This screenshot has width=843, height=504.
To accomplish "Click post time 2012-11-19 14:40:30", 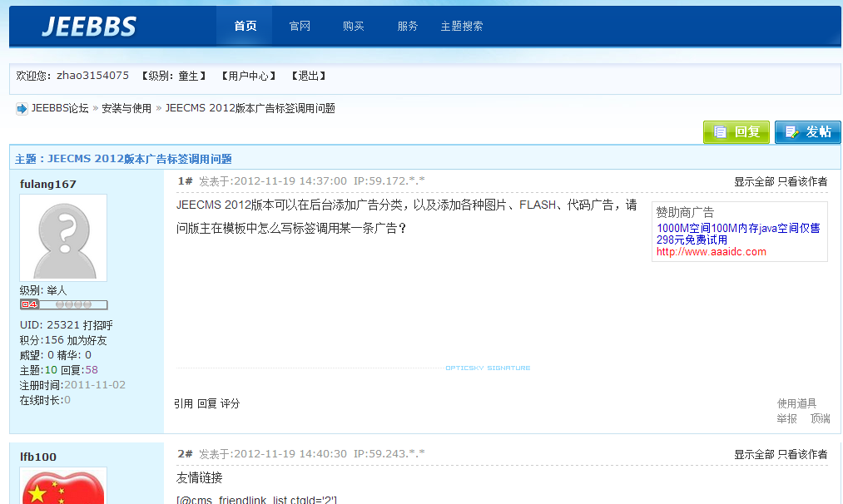I will click(x=290, y=454).
